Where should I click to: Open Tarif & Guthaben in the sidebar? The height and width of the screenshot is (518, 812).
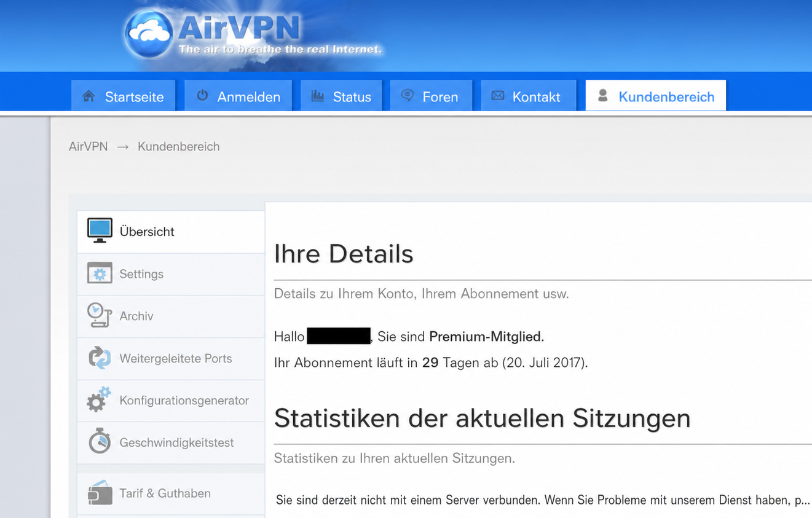171,493
